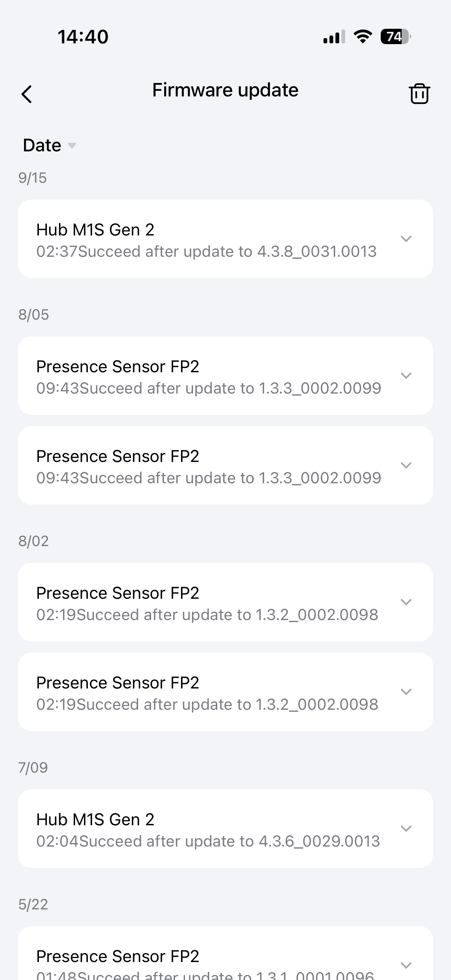Tap the Firmware update page title
This screenshot has height=980, width=451.
coord(225,90)
